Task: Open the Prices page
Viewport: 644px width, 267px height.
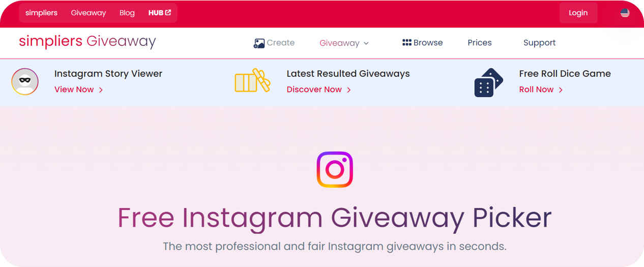Action: tap(480, 43)
